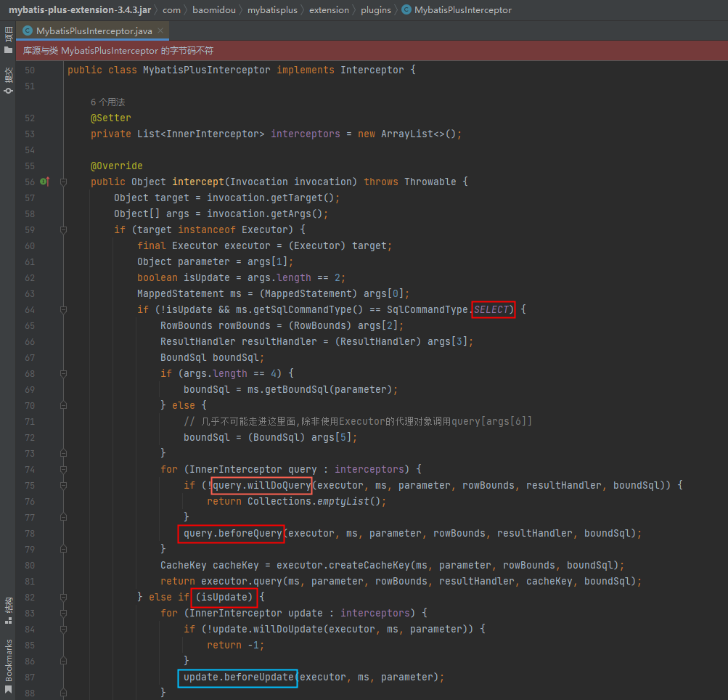Click 'implements Interceptor' on line 50
The height and width of the screenshot is (700, 728).
340,70
